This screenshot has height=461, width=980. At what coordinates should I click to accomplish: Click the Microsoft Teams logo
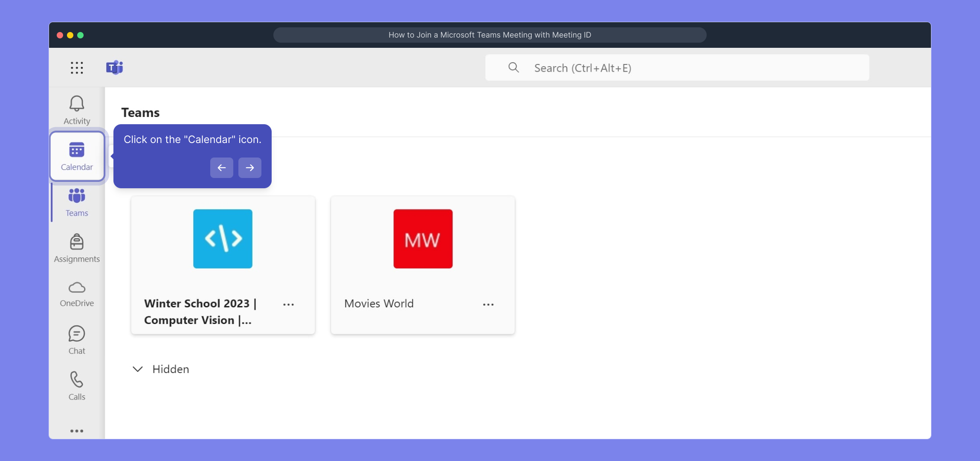click(x=114, y=67)
